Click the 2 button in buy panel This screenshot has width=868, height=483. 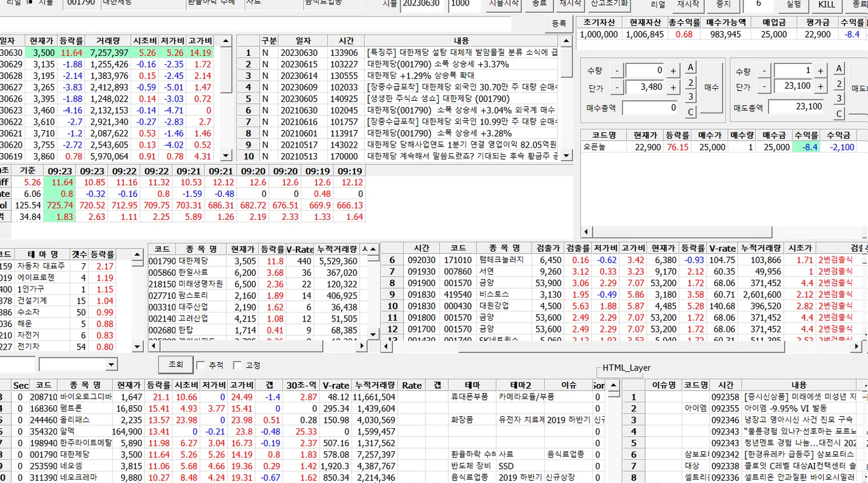pos(691,83)
